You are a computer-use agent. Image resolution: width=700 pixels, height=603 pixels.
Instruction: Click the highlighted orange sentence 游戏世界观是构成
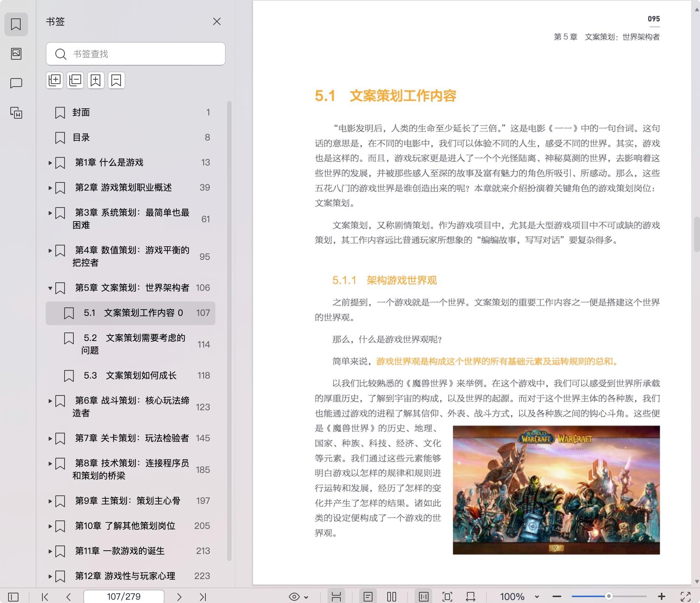point(498,362)
